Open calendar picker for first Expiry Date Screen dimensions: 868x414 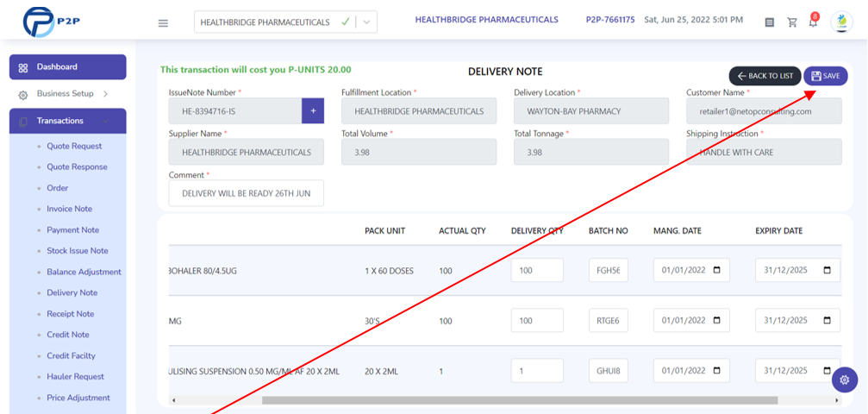827,271
